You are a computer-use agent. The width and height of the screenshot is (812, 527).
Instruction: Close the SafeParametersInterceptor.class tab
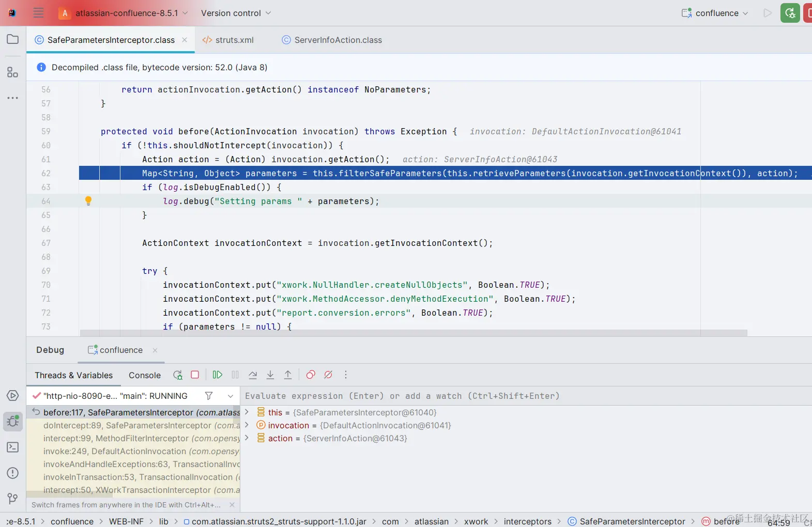pyautogui.click(x=185, y=40)
